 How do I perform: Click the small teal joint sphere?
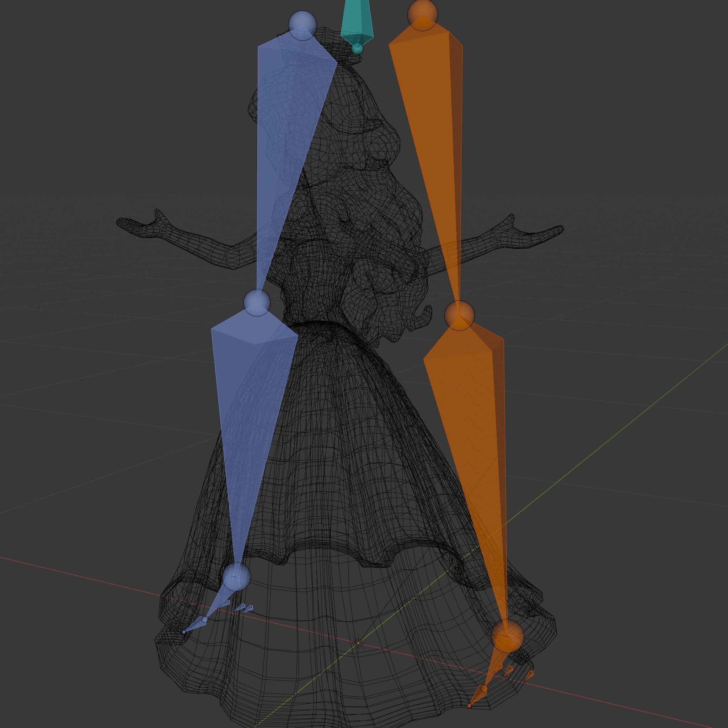pyautogui.click(x=357, y=49)
